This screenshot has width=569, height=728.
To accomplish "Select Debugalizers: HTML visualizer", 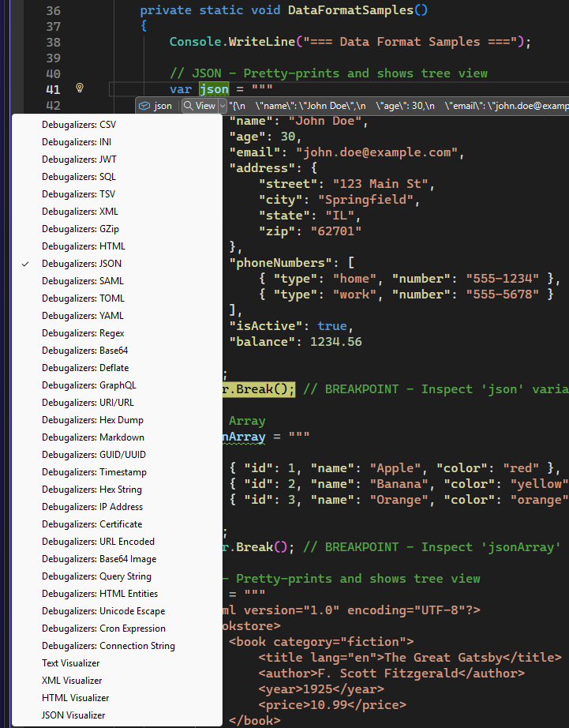I will [x=117, y=246].
